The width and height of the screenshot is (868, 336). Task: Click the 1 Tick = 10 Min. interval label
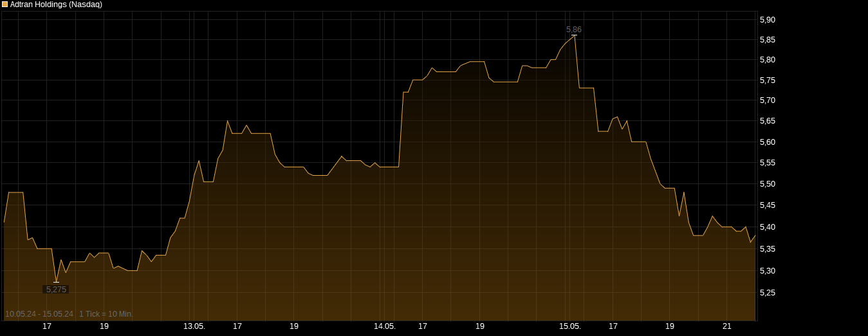click(106, 314)
